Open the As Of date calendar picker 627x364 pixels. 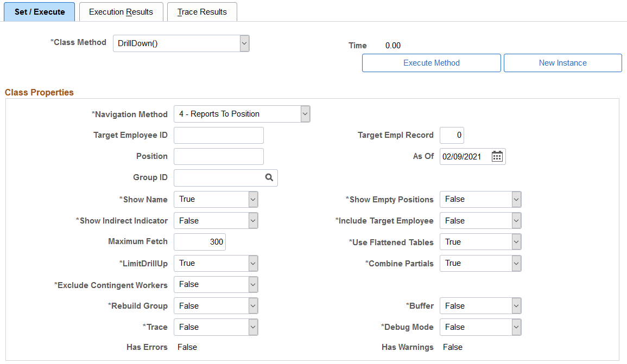click(x=497, y=156)
